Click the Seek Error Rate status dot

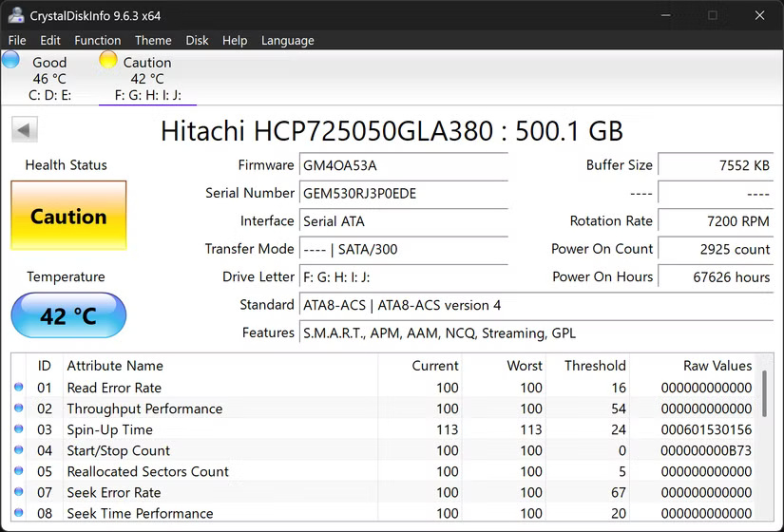click(x=19, y=492)
